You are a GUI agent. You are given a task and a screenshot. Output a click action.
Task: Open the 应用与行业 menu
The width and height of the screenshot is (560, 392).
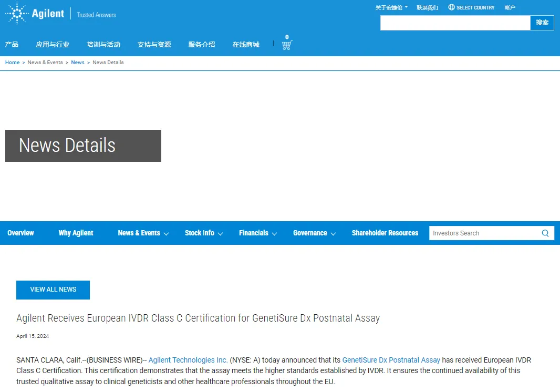[x=53, y=44]
